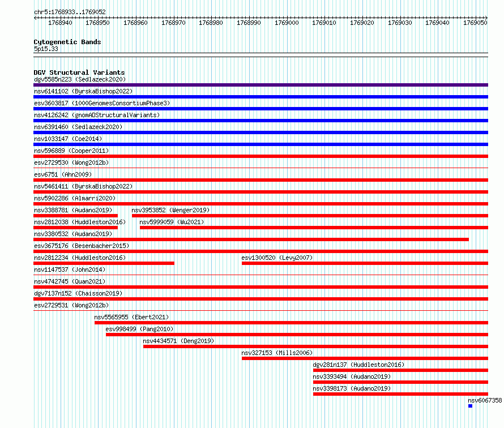This screenshot has height=428, width=504.
Task: Open dgv7137n152 (Chaisson2019) label
Action: click(78, 293)
